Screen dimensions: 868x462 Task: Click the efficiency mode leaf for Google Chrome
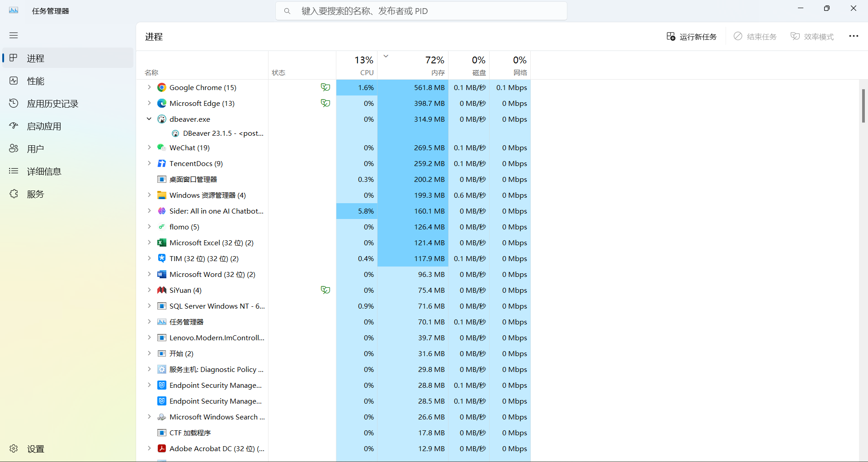tap(325, 87)
